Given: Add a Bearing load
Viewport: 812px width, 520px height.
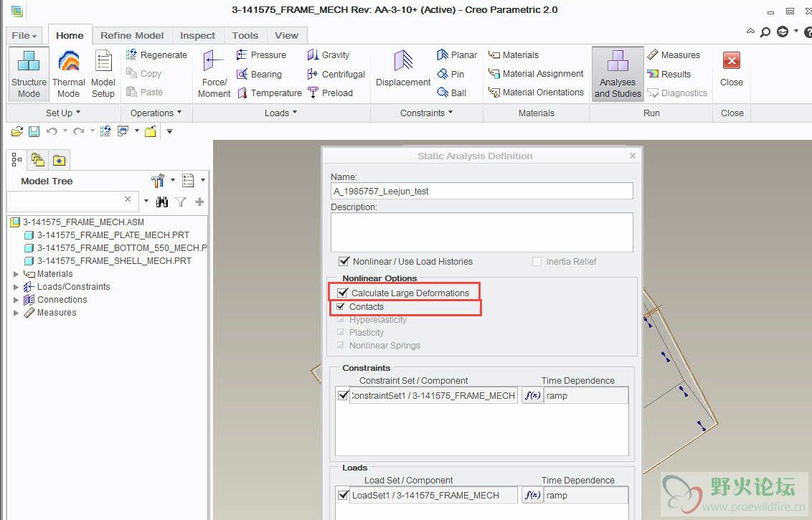Looking at the screenshot, I should tap(259, 74).
